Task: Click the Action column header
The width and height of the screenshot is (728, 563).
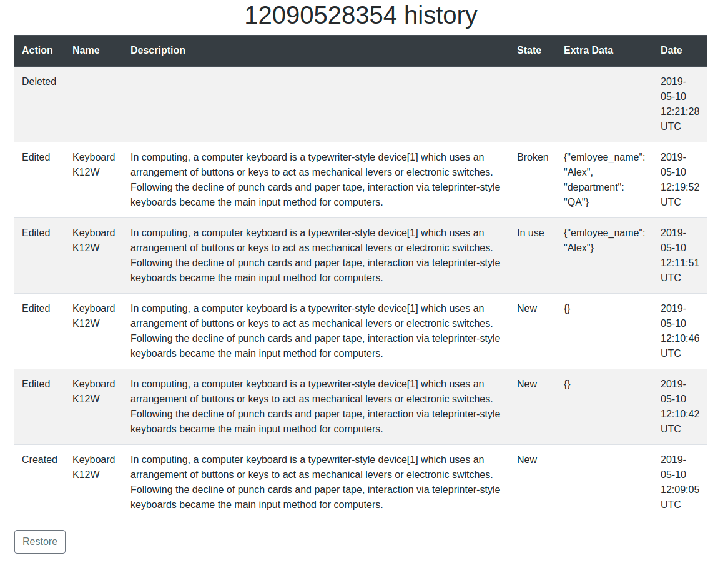Action: pos(37,51)
